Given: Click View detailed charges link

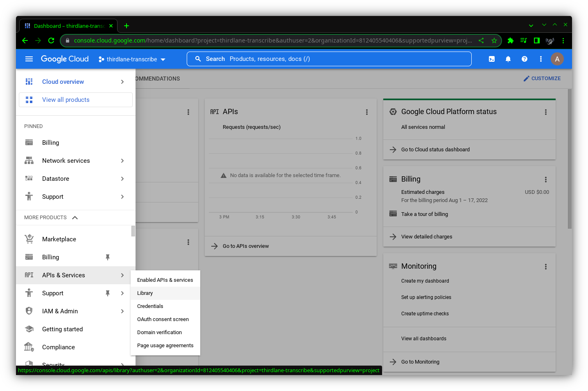Looking at the screenshot, I should tap(427, 237).
